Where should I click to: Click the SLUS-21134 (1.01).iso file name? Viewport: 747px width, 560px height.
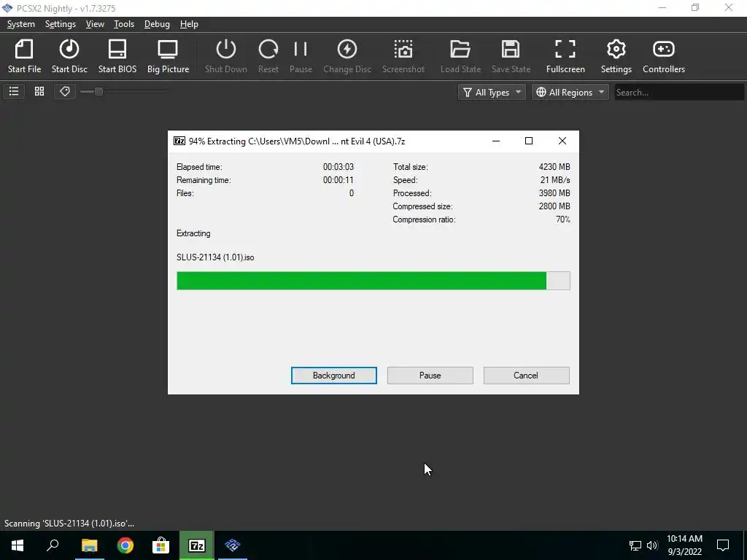tap(215, 257)
